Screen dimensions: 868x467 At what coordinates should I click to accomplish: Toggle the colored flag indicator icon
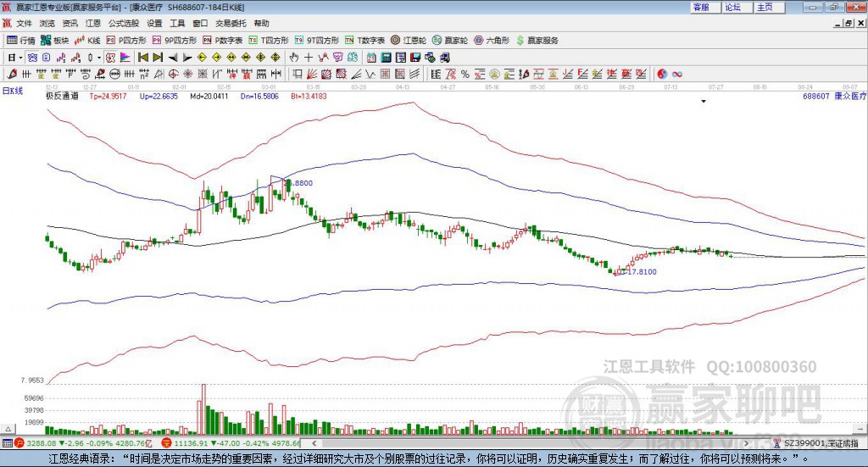[125, 58]
